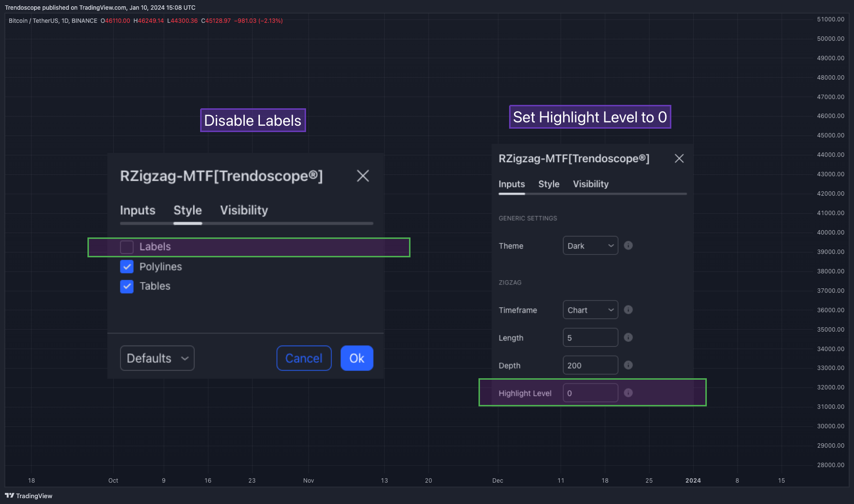Select Style tab in left dialog
Screen dimensions: 854x504
(x=188, y=210)
